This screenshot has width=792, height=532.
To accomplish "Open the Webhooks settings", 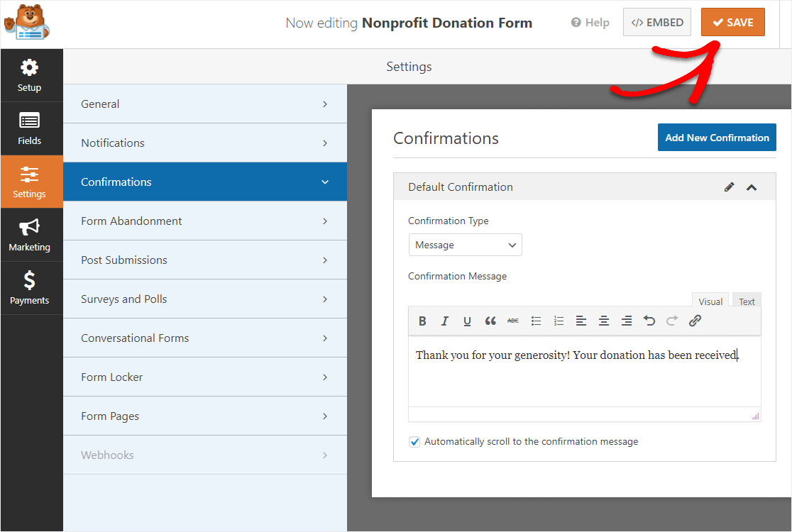I will point(205,455).
